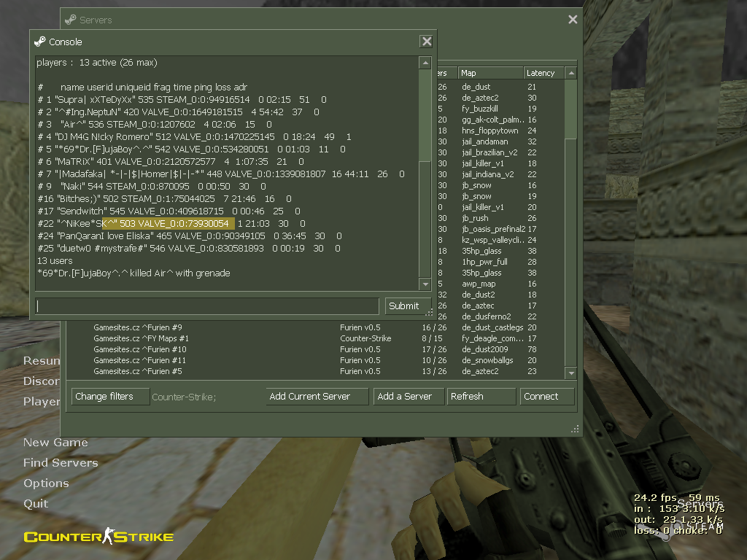Open the Change filters panel
This screenshot has width=747, height=560.
(110, 397)
